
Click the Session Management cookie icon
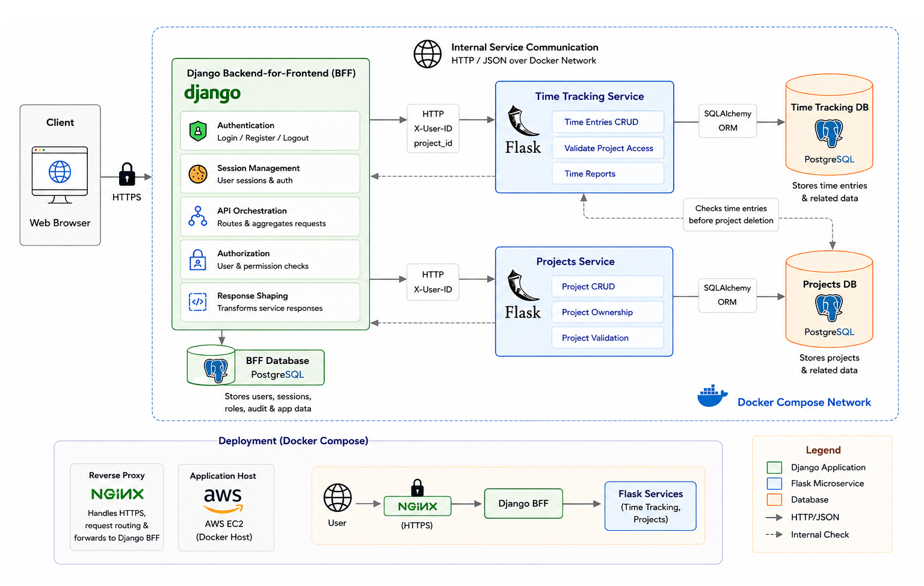click(x=198, y=174)
